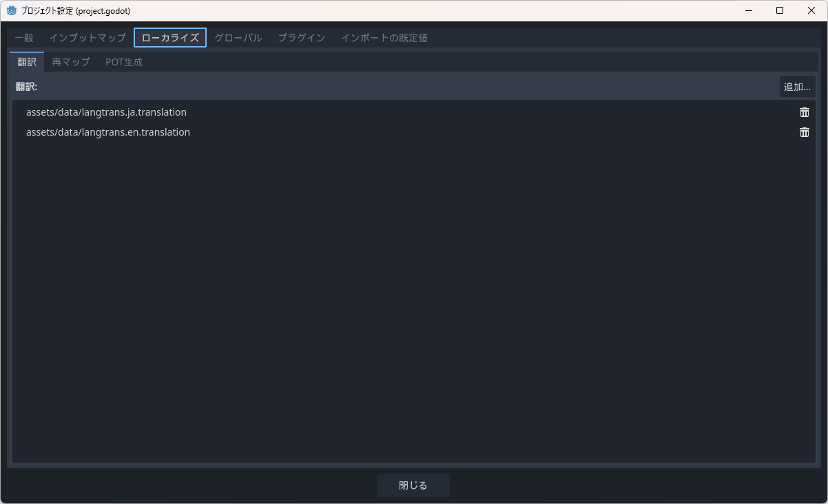Delete the langtrans.ja.translation entry with trash icon
This screenshot has height=504, width=828.
tap(804, 112)
